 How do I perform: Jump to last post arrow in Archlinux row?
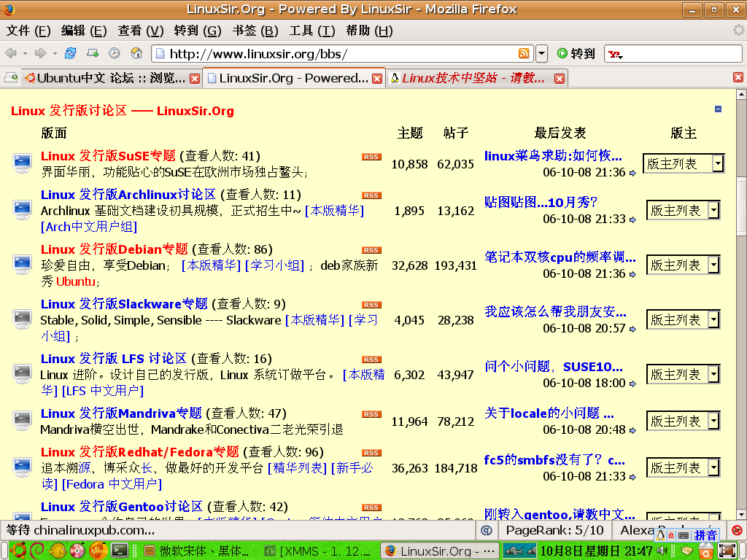pos(632,220)
